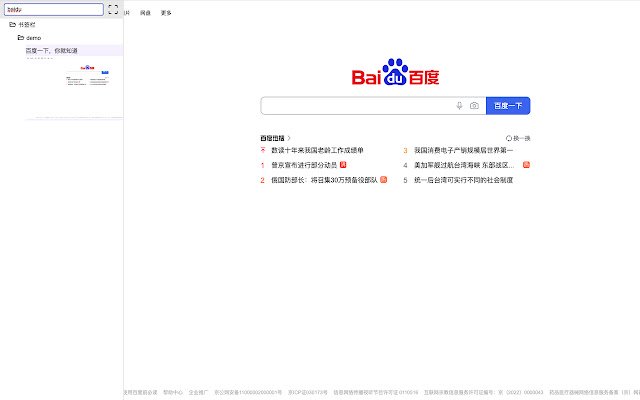This screenshot has height=400, width=640.
Task: Open hot search item 1 about 普京
Action: (304, 165)
